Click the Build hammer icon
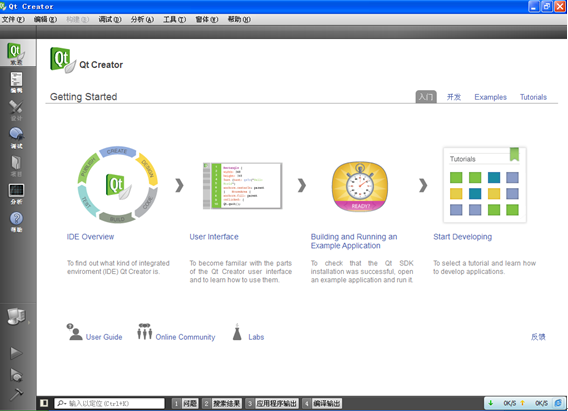The image size is (568, 411). [16, 394]
